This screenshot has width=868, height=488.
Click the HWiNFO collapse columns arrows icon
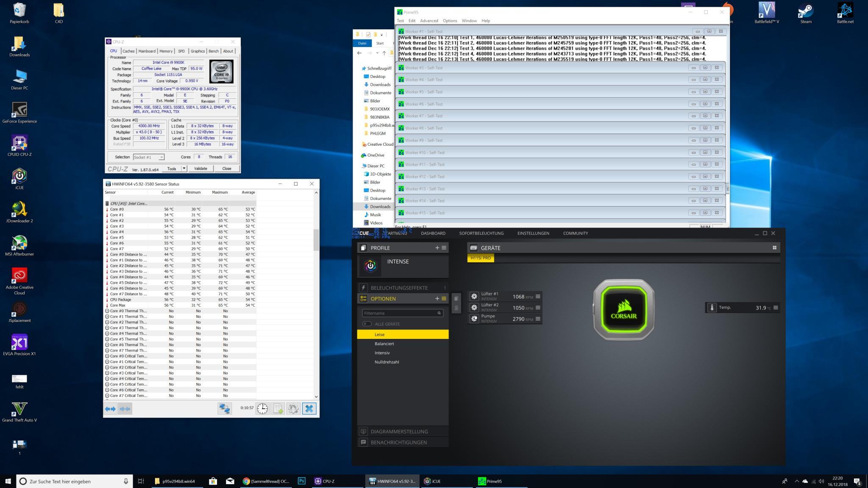(x=125, y=409)
